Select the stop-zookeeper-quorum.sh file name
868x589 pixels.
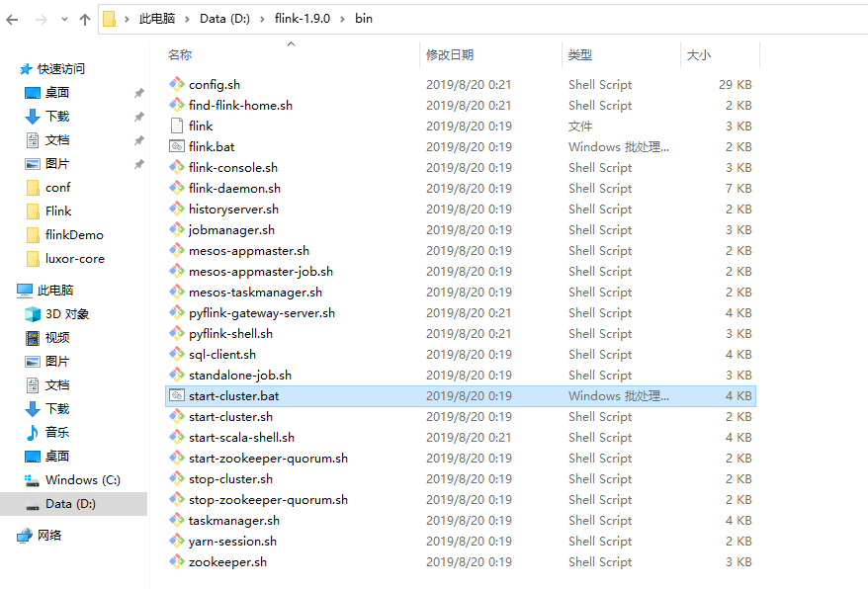(269, 500)
